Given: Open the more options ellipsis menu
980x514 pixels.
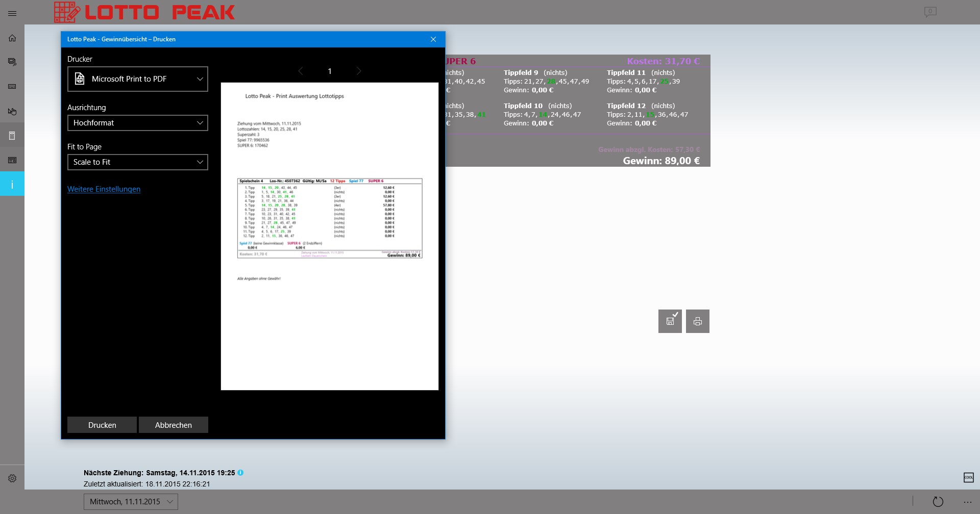Looking at the screenshot, I should pyautogui.click(x=967, y=502).
